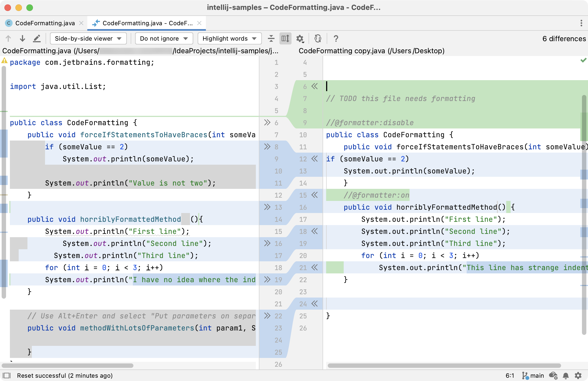588x381 pixels.
Task: Click the present changes icon
Action: (318, 39)
